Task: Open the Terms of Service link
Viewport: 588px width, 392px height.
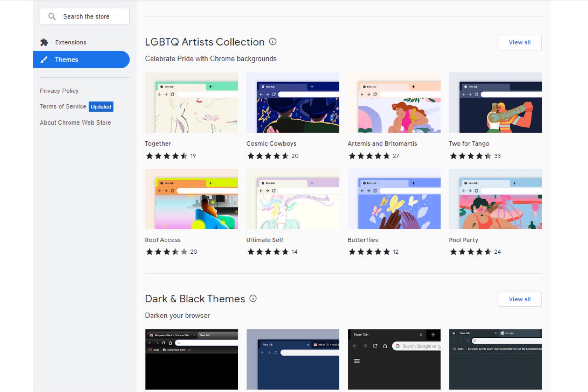Action: (63, 106)
